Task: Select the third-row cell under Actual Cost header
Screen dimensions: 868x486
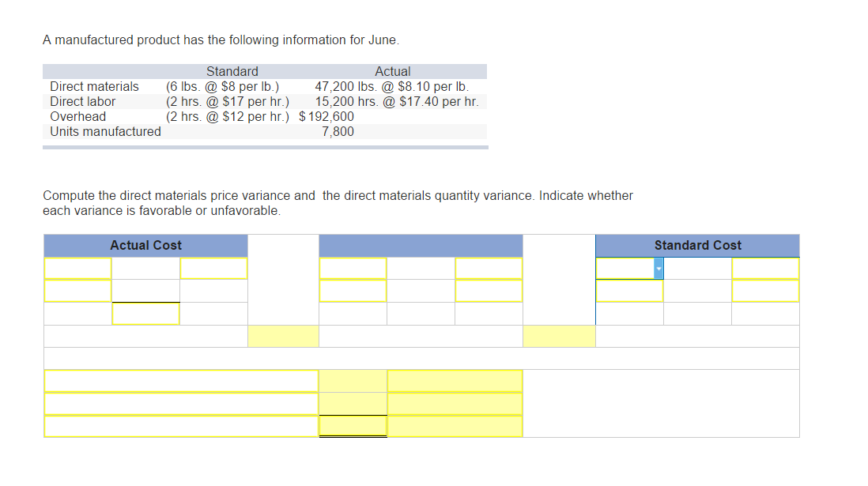Action: coord(145,314)
